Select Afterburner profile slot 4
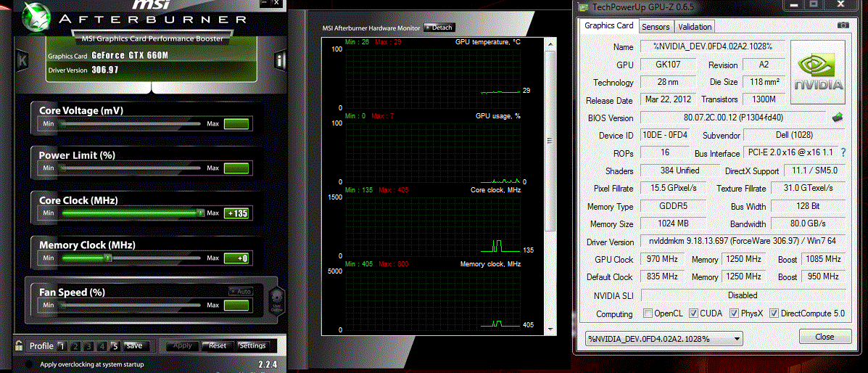 (102, 346)
